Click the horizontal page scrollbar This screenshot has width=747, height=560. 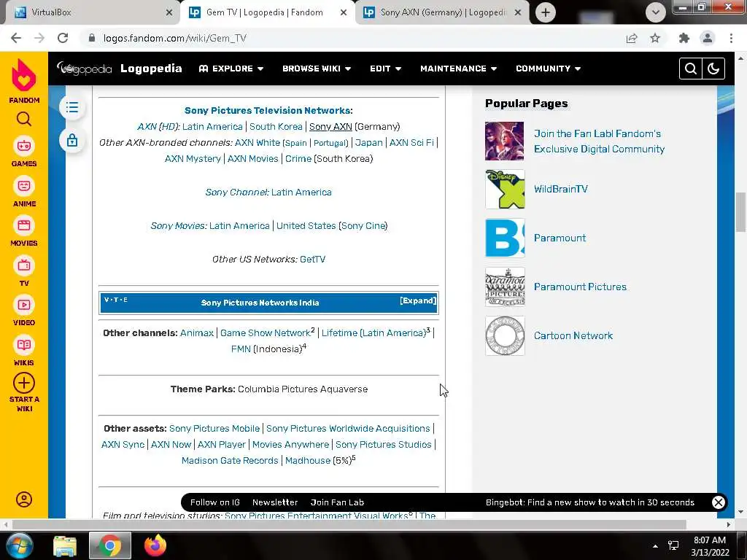[x=349, y=524]
